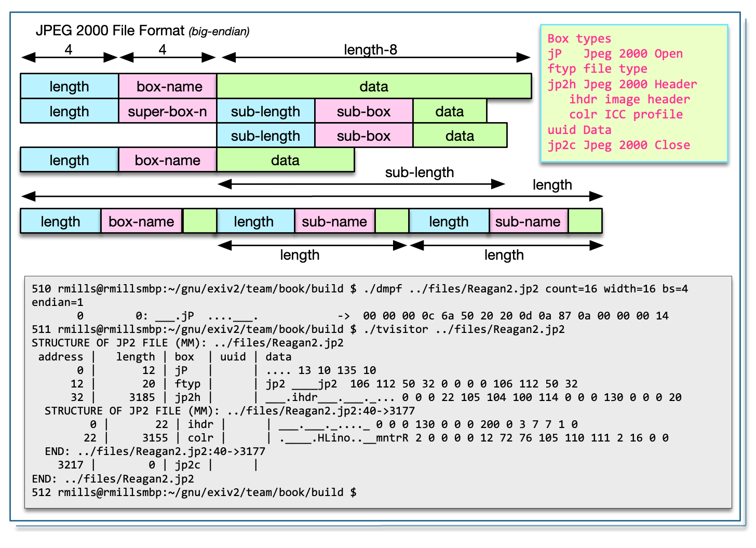Click the "./dmpf" command in the terminal
The image size is (756, 548).
383,289
